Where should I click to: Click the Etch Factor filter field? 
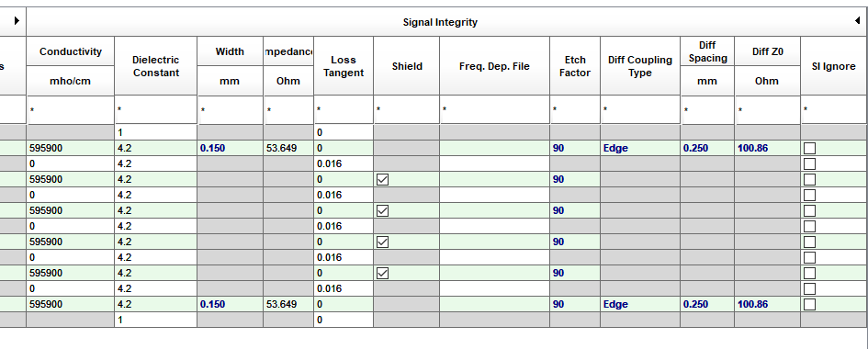(575, 109)
